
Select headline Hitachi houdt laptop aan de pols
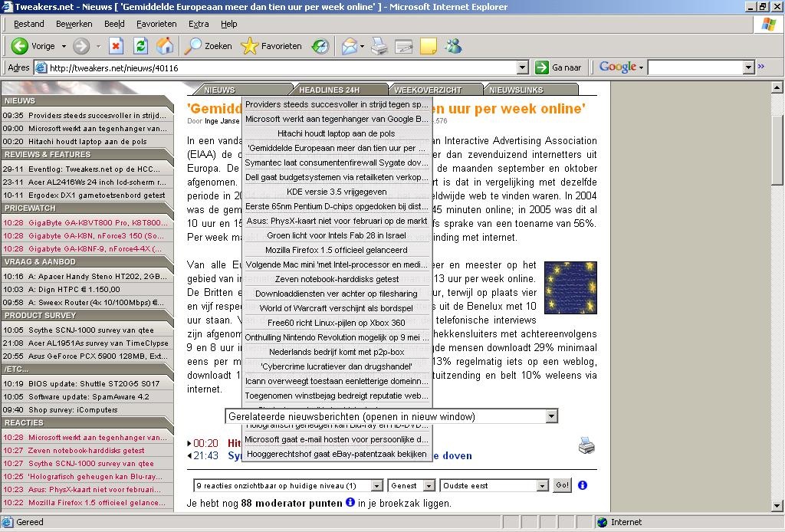[x=337, y=133]
